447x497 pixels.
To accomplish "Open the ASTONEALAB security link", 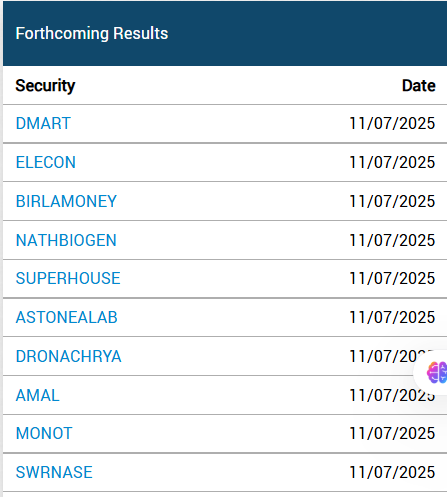I will point(66,317).
